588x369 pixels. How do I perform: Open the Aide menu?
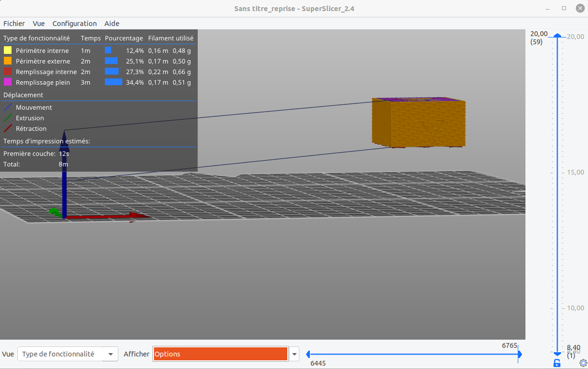coord(112,23)
